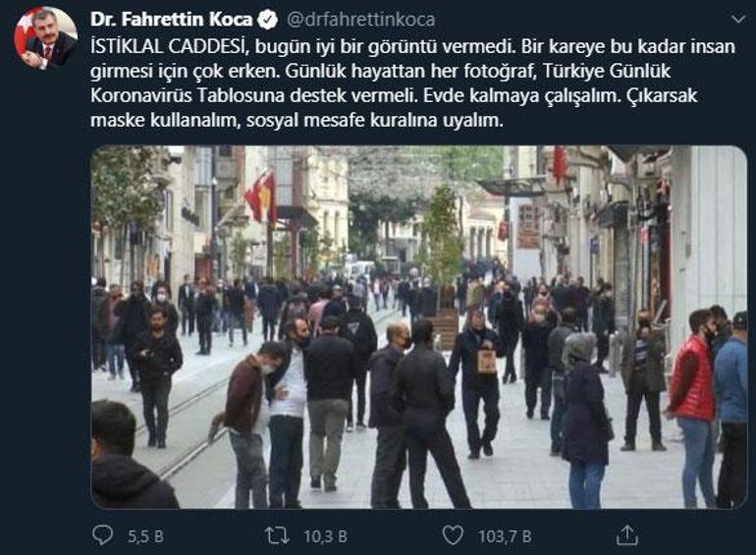Image resolution: width=756 pixels, height=555 pixels.
Task: Visit the @drfahrettinkoca handle link
Action: pyautogui.click(x=361, y=20)
